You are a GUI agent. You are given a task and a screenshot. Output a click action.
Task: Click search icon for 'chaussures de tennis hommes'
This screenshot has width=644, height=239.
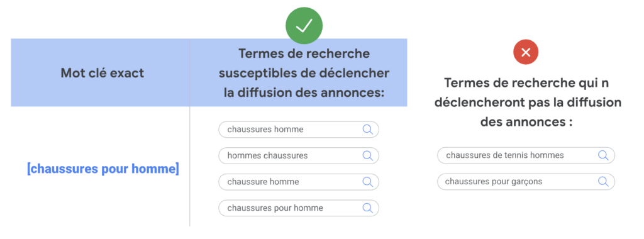(603, 155)
